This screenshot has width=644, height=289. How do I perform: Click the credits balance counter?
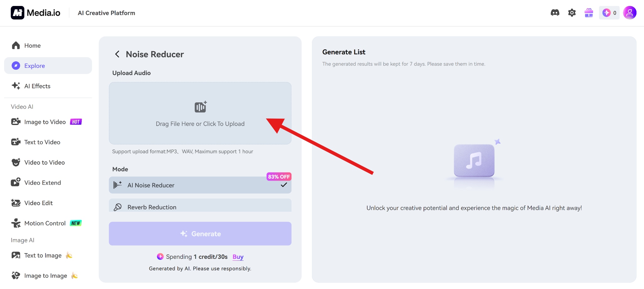[x=609, y=13]
